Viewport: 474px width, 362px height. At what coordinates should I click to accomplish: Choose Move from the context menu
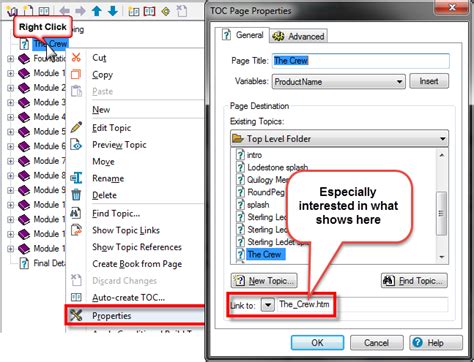(103, 161)
